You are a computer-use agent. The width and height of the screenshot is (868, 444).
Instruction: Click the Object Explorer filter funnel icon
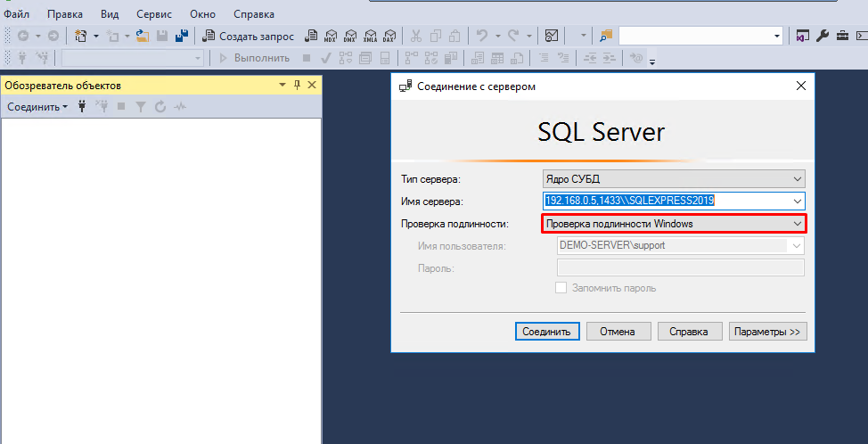141,107
